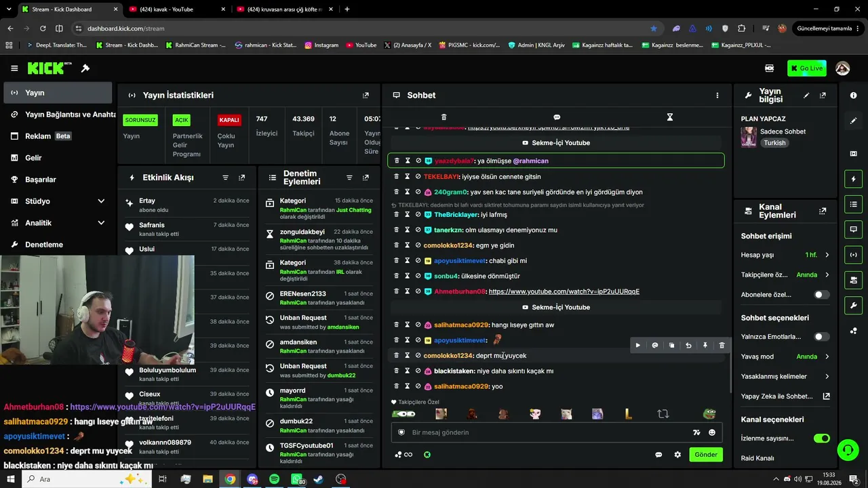Click the moderator gavel icon in the header
The width and height of the screenshot is (868, 488).
click(85, 68)
